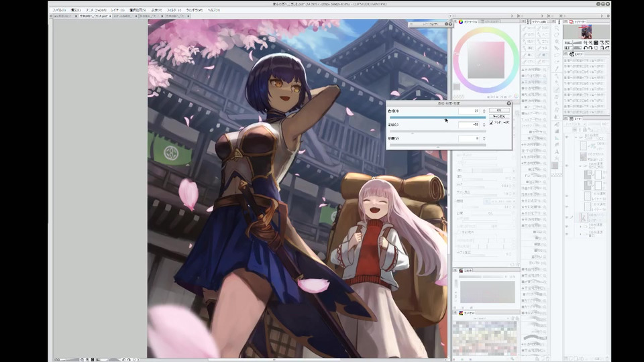The image size is (644, 362).
Task: Close the active psd document tab
Action: point(110,16)
